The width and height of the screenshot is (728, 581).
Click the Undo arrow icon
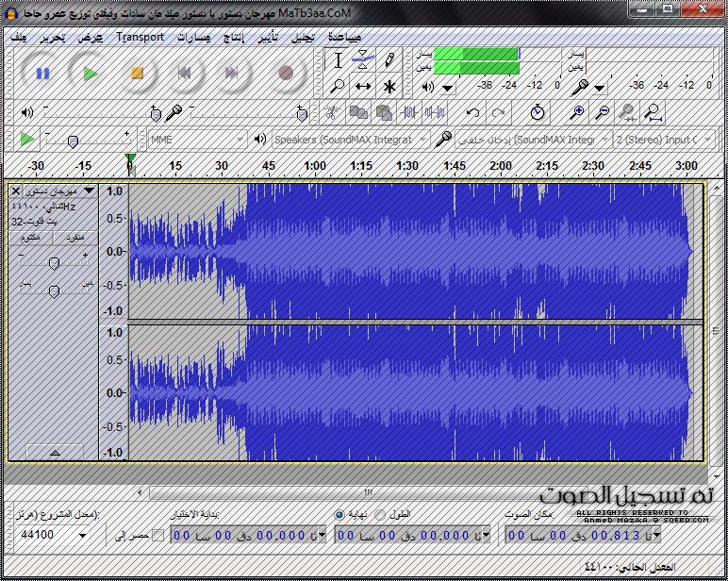pyautogui.click(x=473, y=112)
